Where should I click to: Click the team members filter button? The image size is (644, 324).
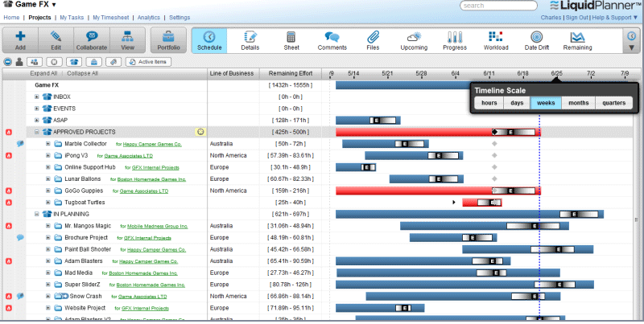35,62
